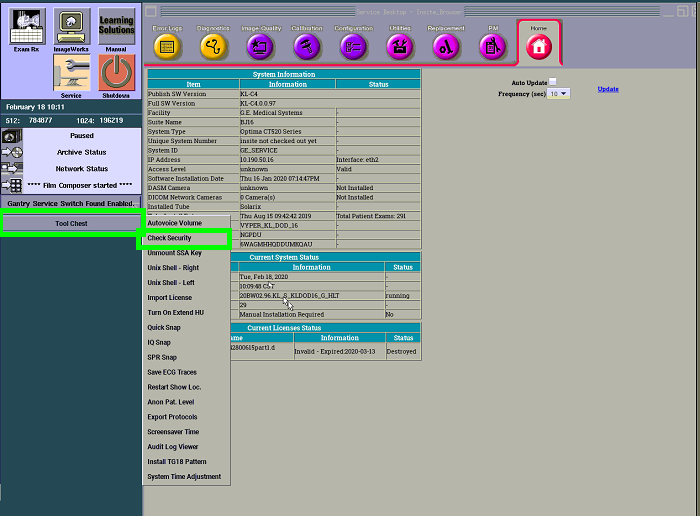Open the Configuration icon
The height and width of the screenshot is (516, 700).
coord(353,45)
